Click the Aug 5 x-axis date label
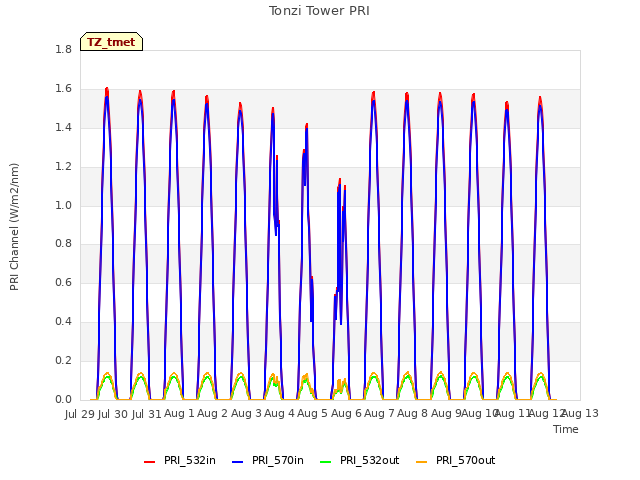This screenshot has height=480, width=640. pos(313,414)
